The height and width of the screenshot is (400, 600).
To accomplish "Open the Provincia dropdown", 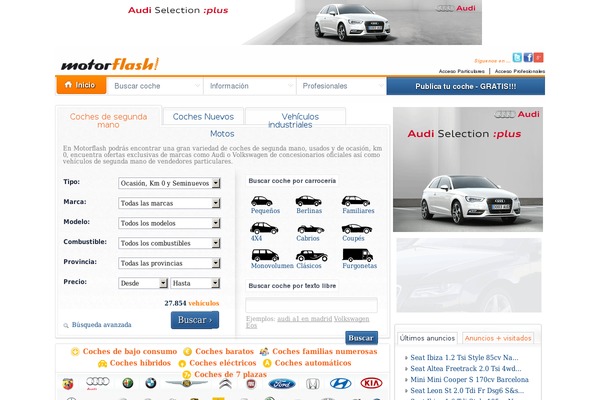I will coord(169,263).
